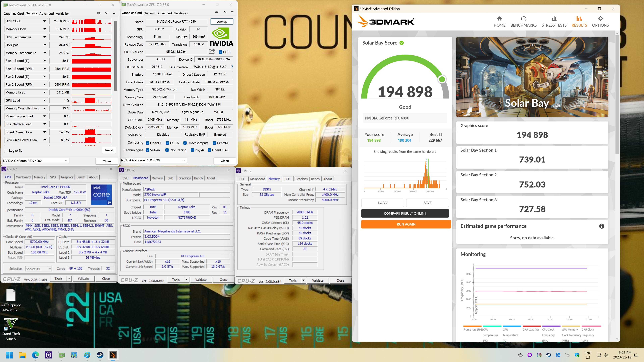
Task: Click GPU-Z Sensors window refresh icon
Action: pos(106,13)
